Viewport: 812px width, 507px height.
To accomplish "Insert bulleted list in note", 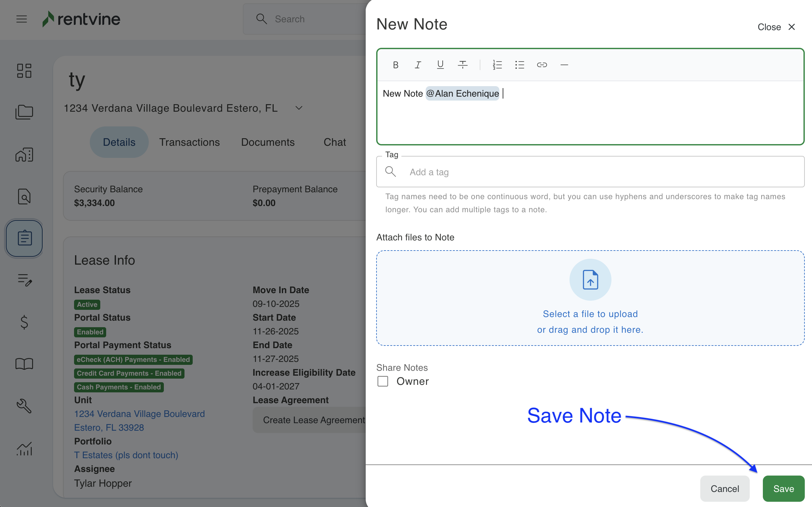I will tap(519, 65).
